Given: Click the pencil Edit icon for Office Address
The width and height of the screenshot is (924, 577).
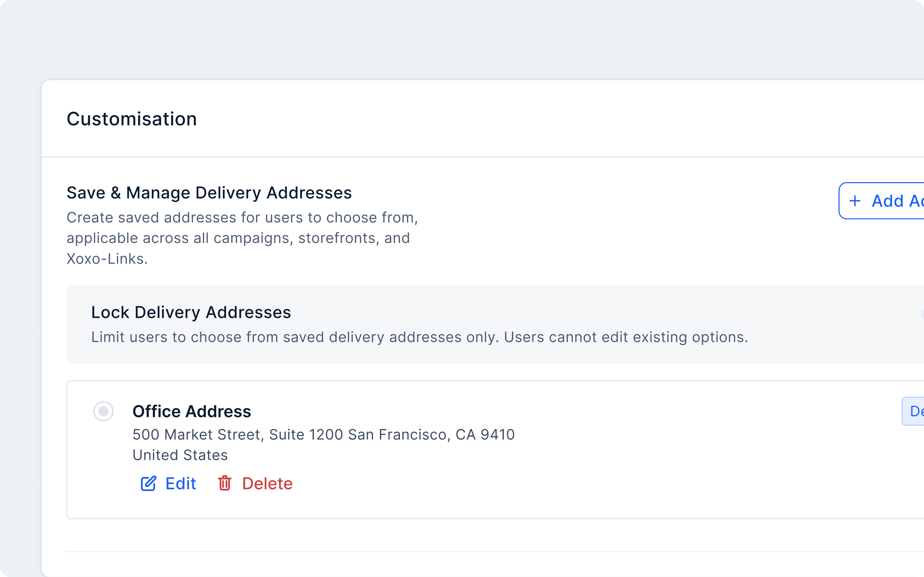Looking at the screenshot, I should [148, 483].
